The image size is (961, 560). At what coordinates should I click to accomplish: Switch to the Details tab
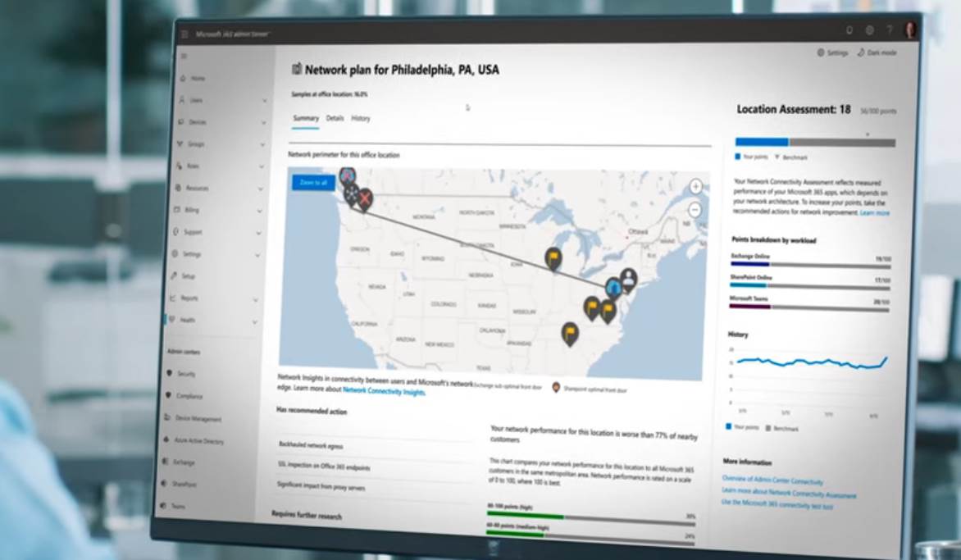335,118
